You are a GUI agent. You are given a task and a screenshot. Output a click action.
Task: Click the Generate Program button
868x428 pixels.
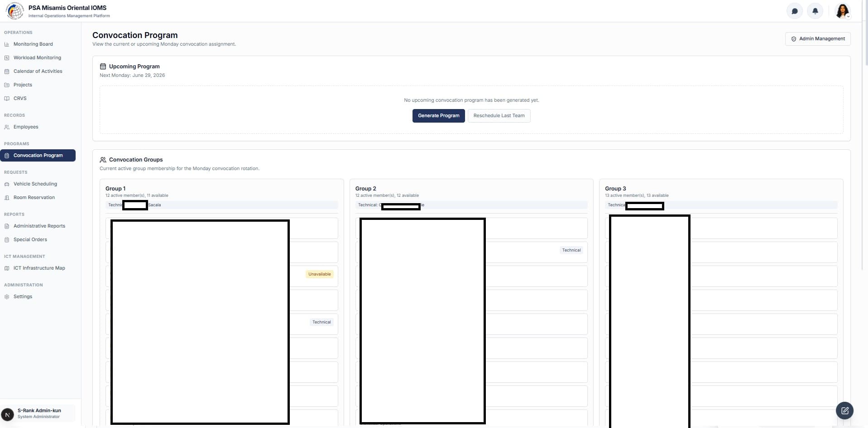click(438, 116)
